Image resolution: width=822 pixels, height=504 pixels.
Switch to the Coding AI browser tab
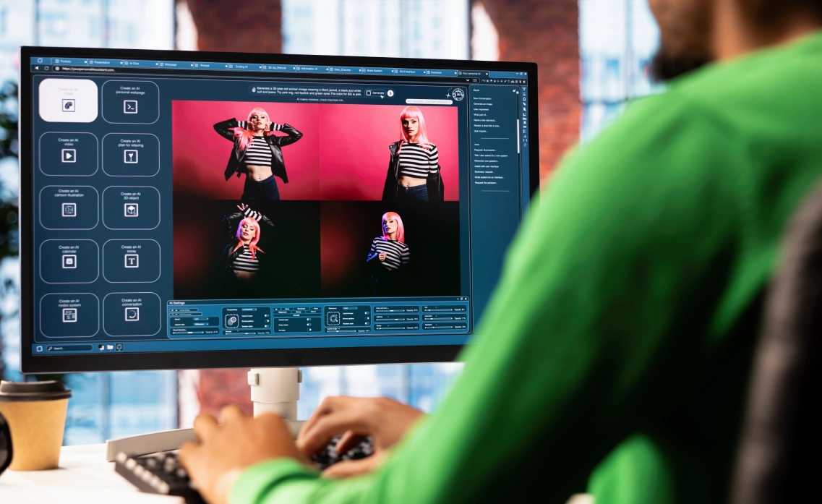(x=245, y=67)
